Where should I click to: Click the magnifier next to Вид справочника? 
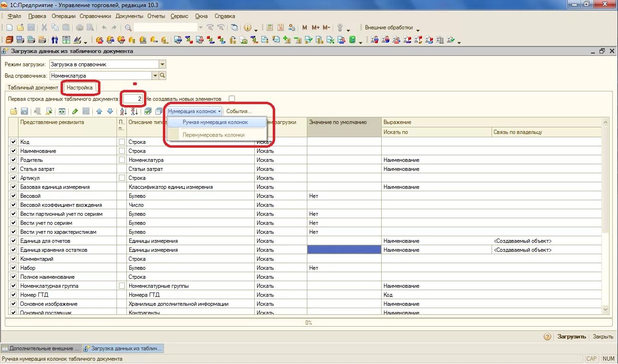[162, 75]
